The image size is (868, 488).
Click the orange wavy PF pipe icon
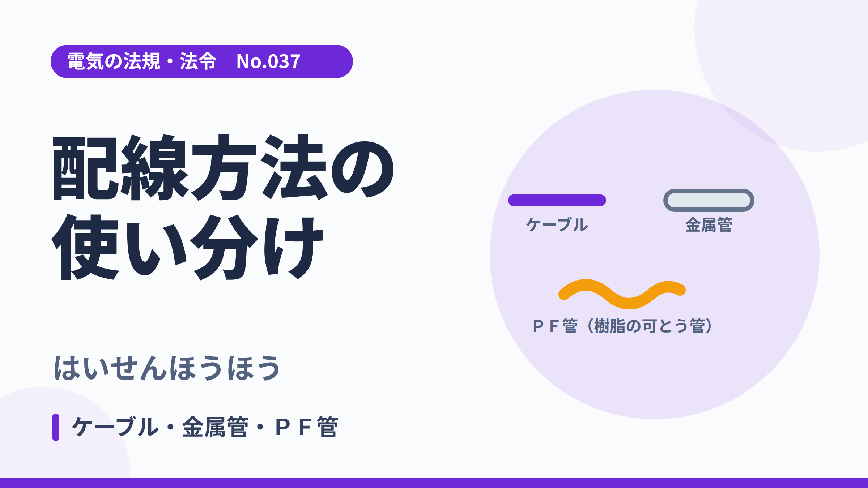(x=622, y=294)
